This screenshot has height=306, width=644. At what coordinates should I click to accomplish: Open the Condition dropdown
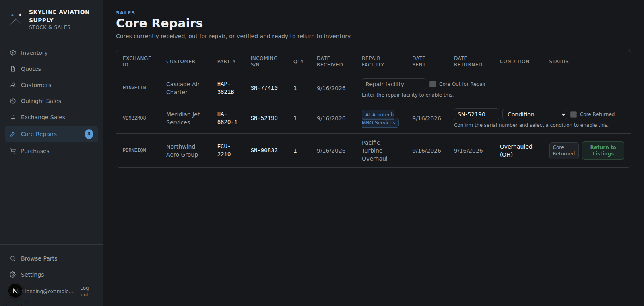click(535, 114)
